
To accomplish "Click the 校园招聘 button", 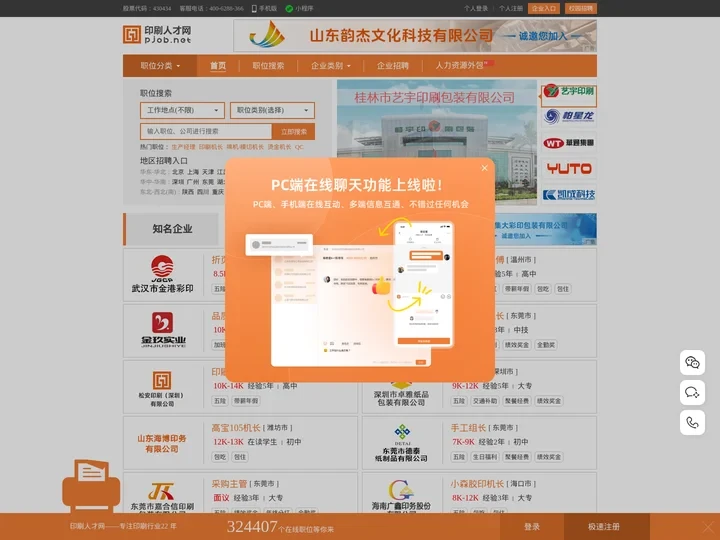I will pyautogui.click(x=581, y=8).
